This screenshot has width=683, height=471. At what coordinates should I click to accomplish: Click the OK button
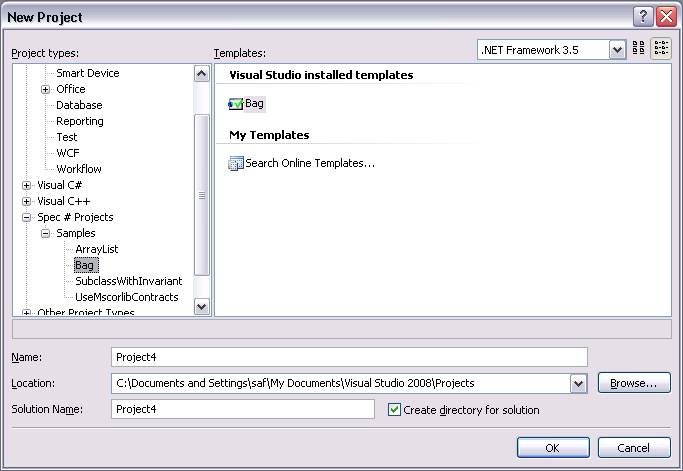(x=553, y=448)
